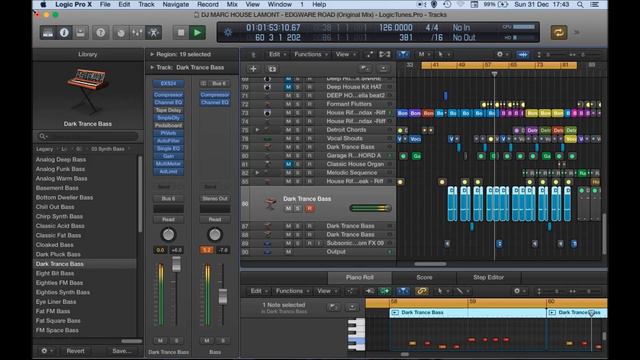This screenshot has height=360, width=640.
Task: Open the Mix menu
Action: pyautogui.click(x=232, y=4)
